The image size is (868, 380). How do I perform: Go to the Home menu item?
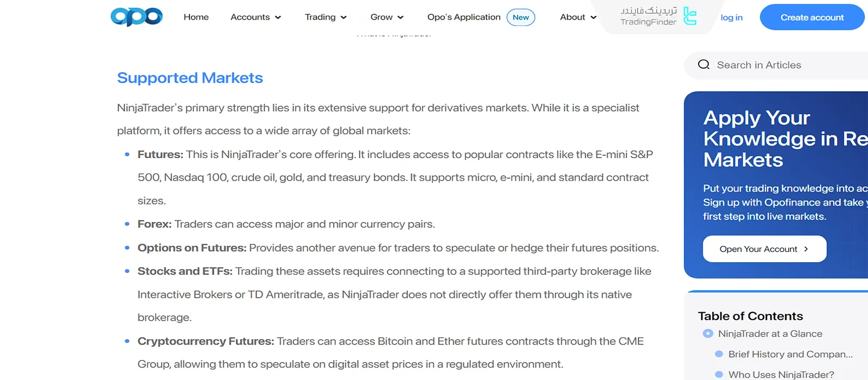click(x=196, y=17)
